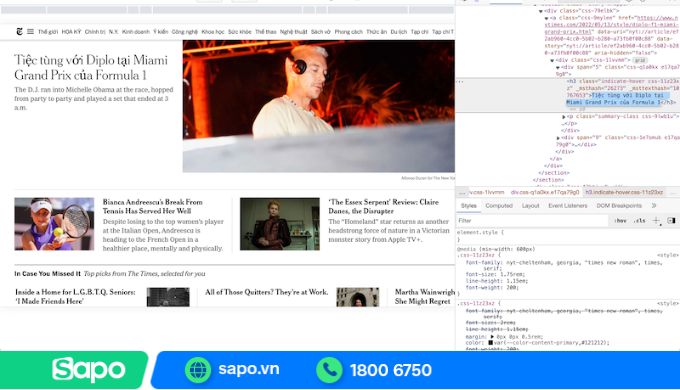
Task: Click the color swatch before var(--color-content-primary)
Action: (x=490, y=343)
